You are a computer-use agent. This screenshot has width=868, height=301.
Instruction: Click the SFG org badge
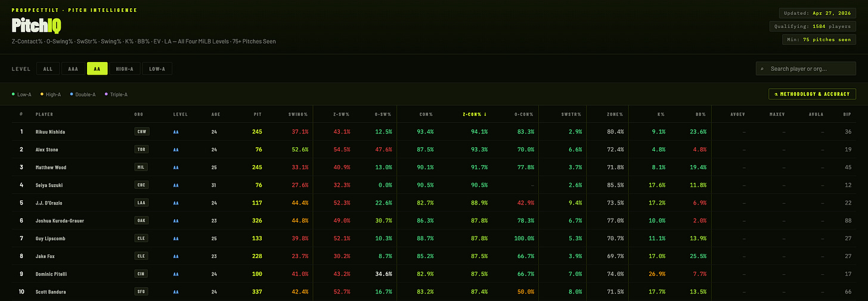[x=141, y=292]
